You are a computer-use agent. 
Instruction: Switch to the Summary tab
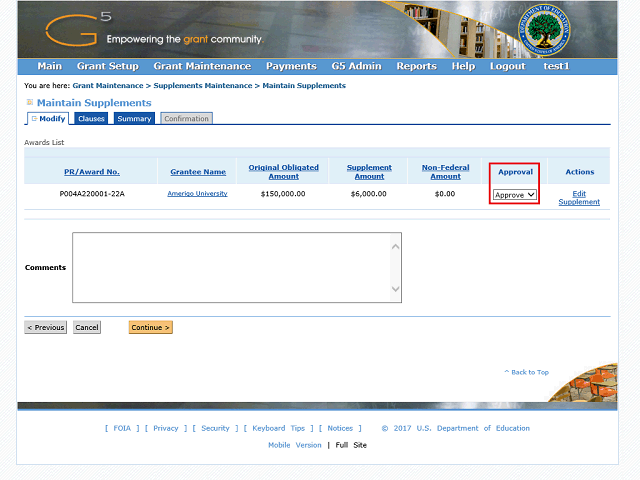tap(134, 118)
